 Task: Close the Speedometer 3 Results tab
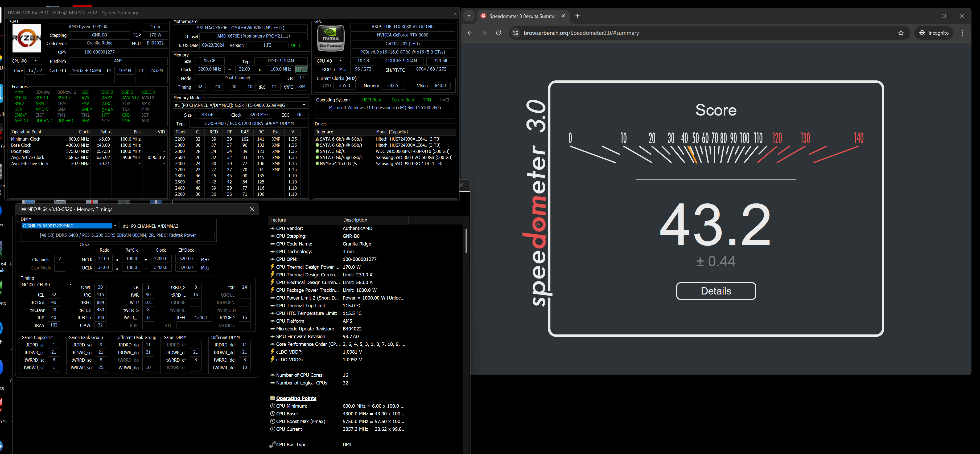(x=563, y=16)
